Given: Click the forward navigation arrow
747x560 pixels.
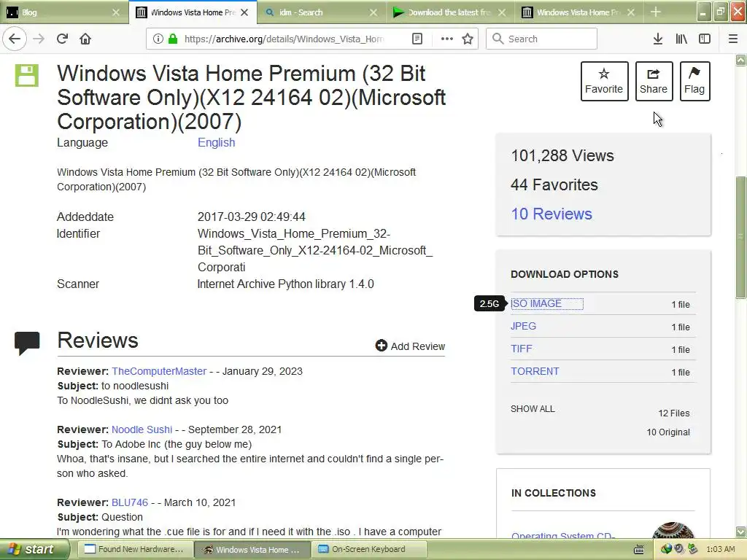Looking at the screenshot, I should point(39,39).
